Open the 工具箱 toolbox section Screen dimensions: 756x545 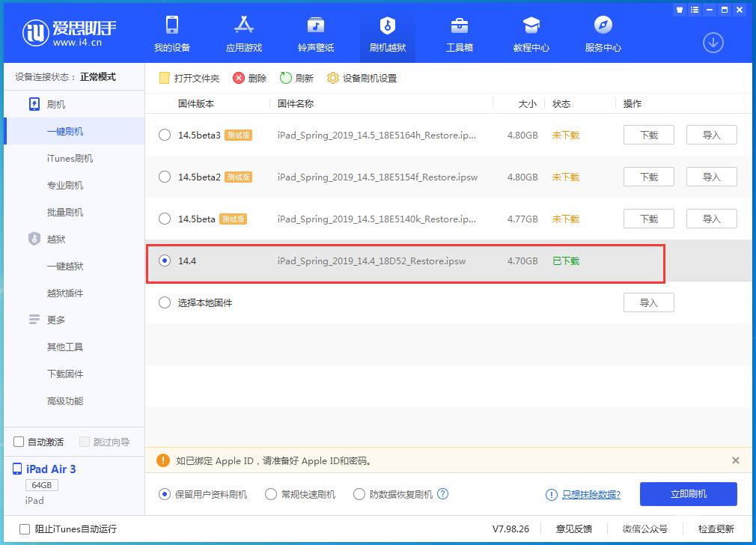[460, 33]
